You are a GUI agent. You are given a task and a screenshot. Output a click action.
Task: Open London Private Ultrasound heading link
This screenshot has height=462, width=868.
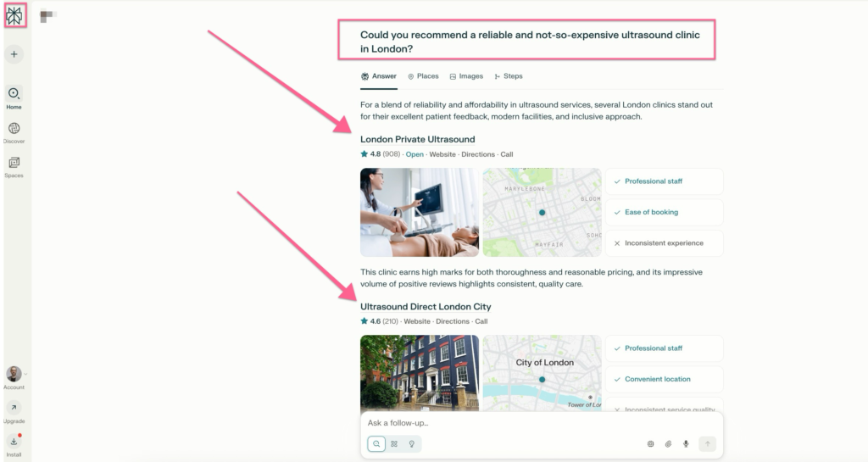417,139
